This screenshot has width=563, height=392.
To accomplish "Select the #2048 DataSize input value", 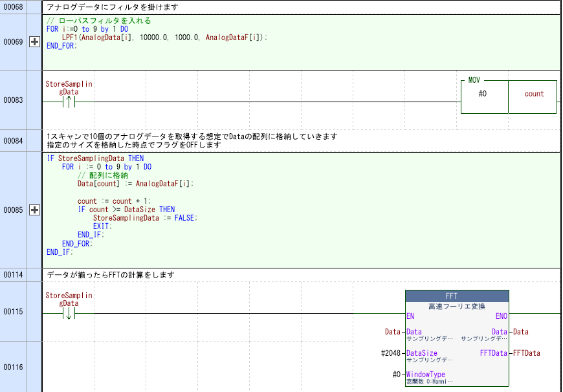I will (x=392, y=354).
